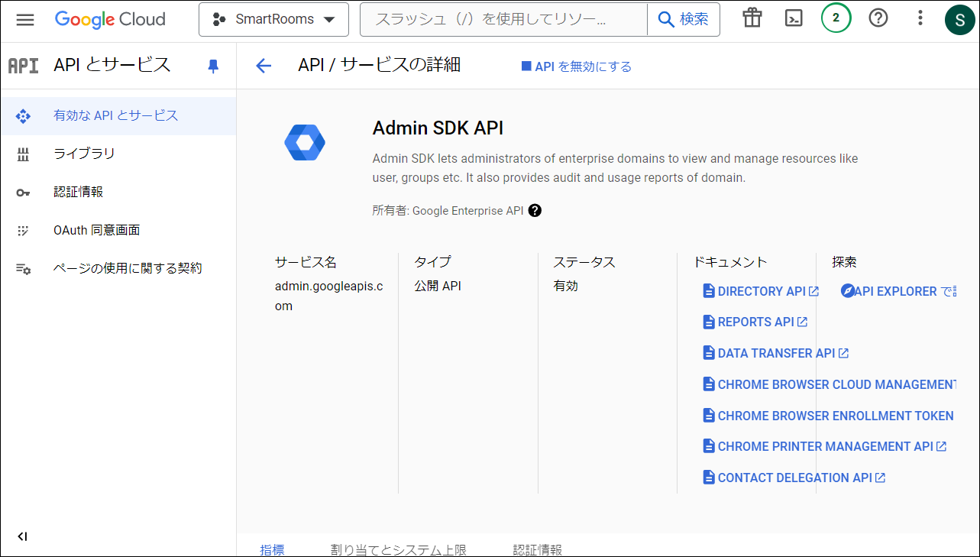Expand the SmartRooms project selector
Viewport: 980px width, 557px height.
pos(273,19)
